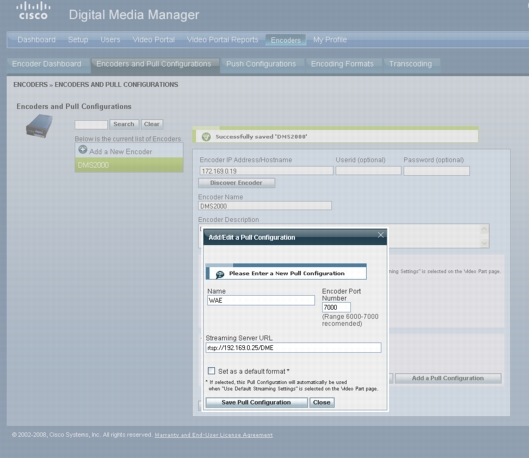Image resolution: width=530 pixels, height=460 pixels.
Task: Click the speech bubble icon in the dialog
Action: point(220,274)
